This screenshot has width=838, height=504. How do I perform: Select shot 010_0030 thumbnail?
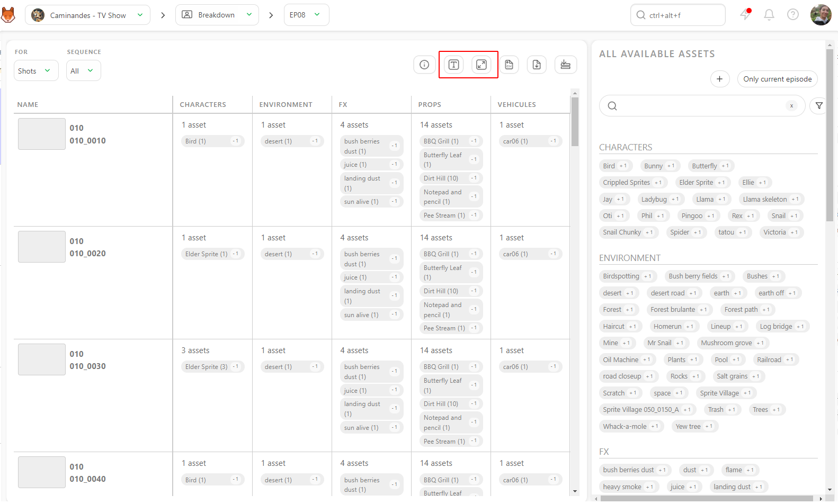42,359
